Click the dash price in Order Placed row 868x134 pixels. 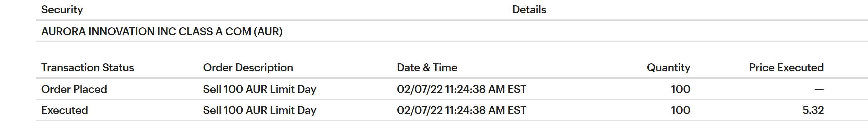pyautogui.click(x=819, y=90)
